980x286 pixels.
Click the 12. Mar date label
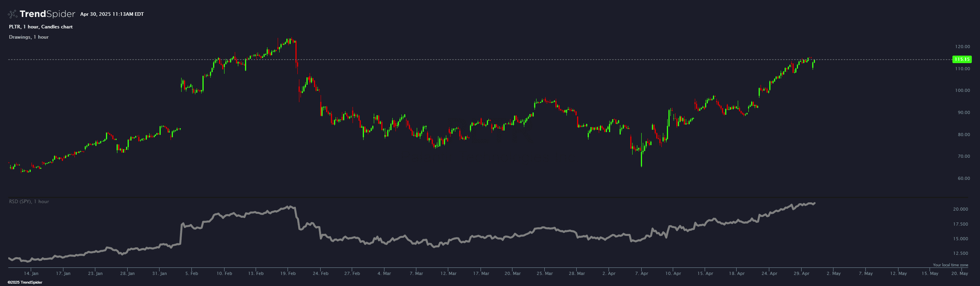(x=448, y=273)
